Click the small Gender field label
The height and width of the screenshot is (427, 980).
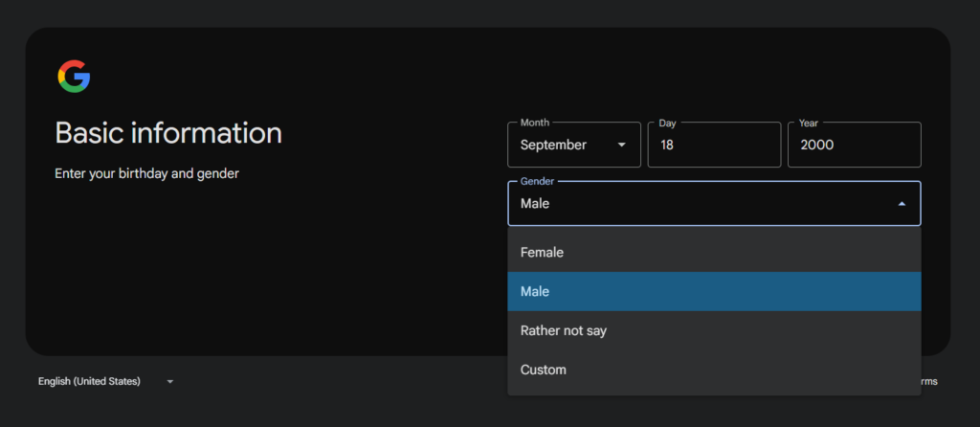[x=537, y=181]
